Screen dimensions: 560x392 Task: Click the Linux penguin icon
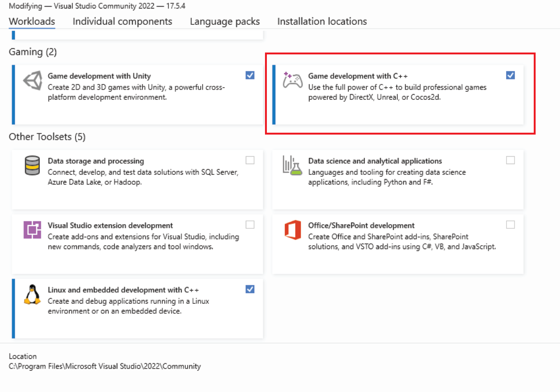[x=32, y=294]
